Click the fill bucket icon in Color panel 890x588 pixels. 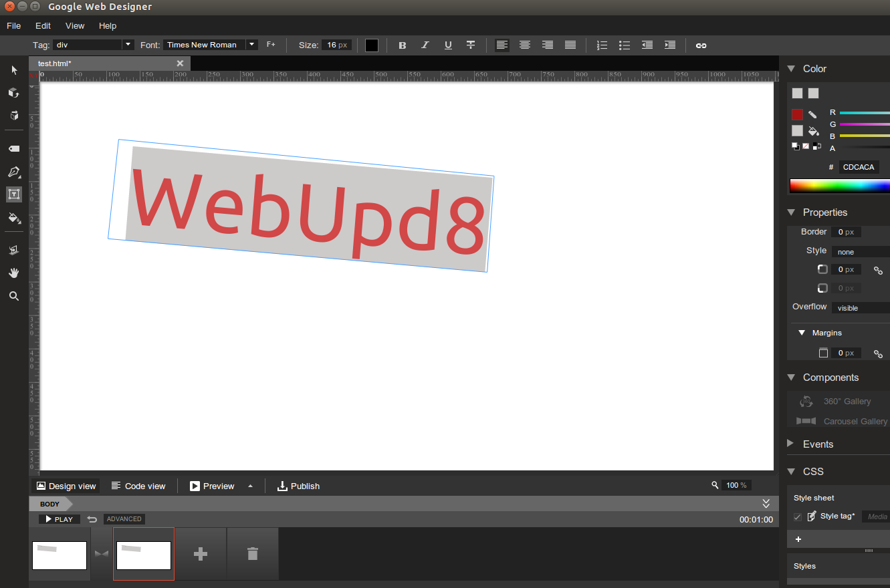coord(813,131)
